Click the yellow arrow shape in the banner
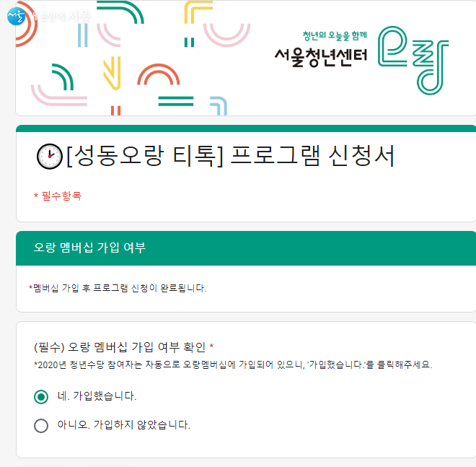The height and width of the screenshot is (467, 476). (x=111, y=71)
